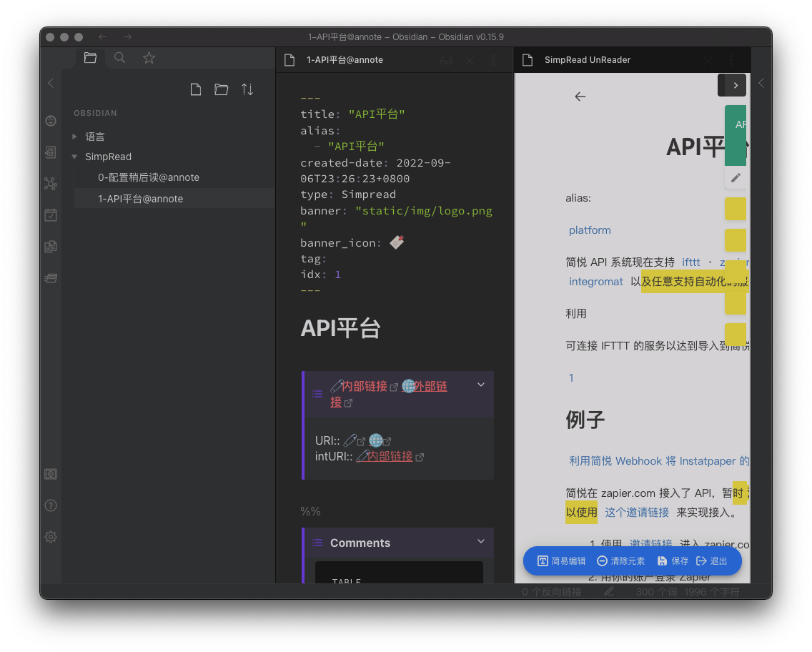Select the first yellow marker under pencil
Viewport: 812px width, 652px height.
click(736, 209)
